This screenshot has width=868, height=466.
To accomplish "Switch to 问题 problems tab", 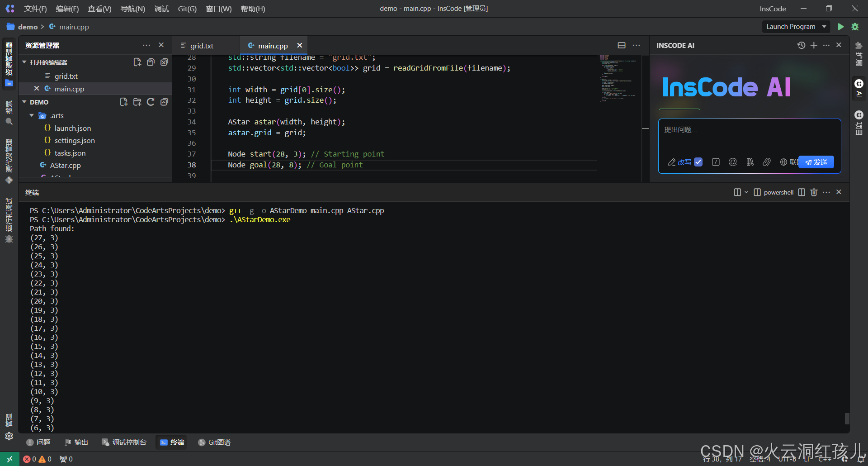I will coord(38,442).
